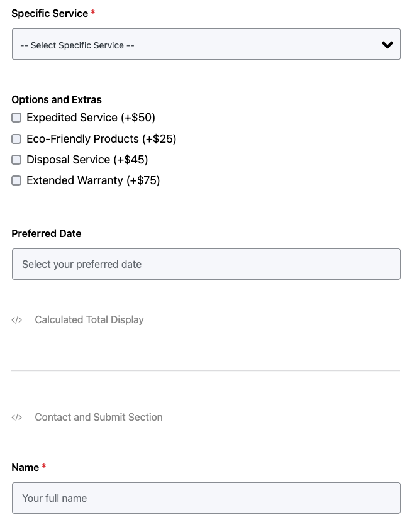The width and height of the screenshot is (412, 532).
Task: Click the Preferred Date field label
Action: pyautogui.click(x=47, y=233)
